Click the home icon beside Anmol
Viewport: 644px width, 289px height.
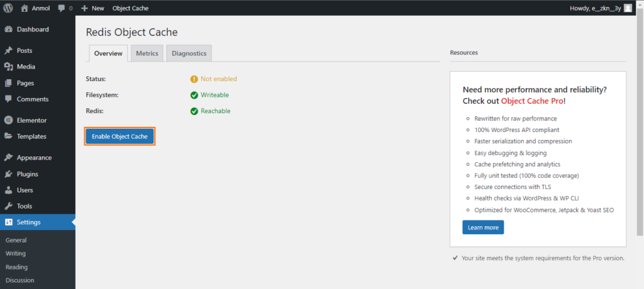pos(25,8)
